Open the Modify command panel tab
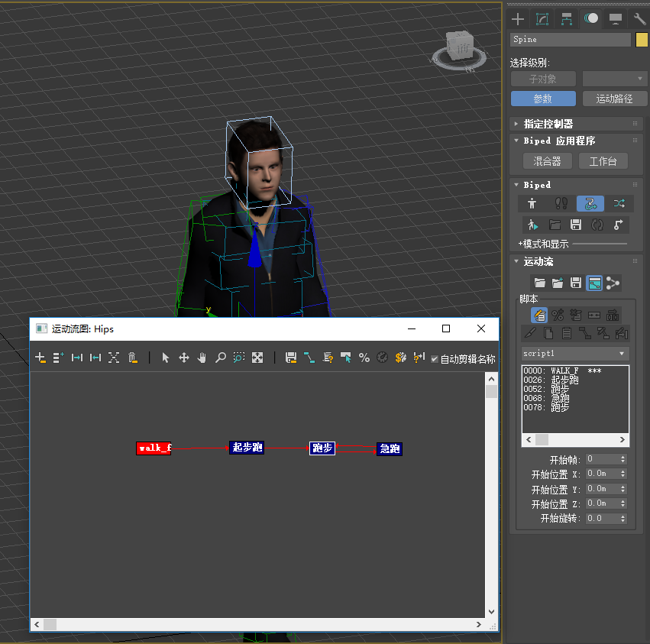 point(542,18)
